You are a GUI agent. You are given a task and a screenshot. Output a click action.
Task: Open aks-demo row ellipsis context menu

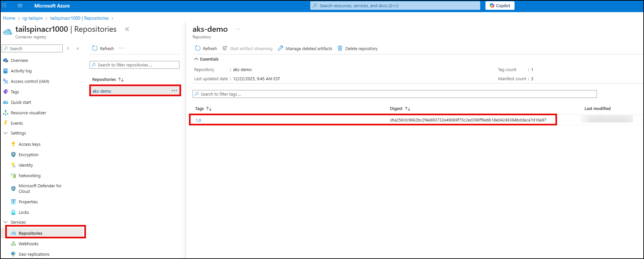click(x=174, y=91)
